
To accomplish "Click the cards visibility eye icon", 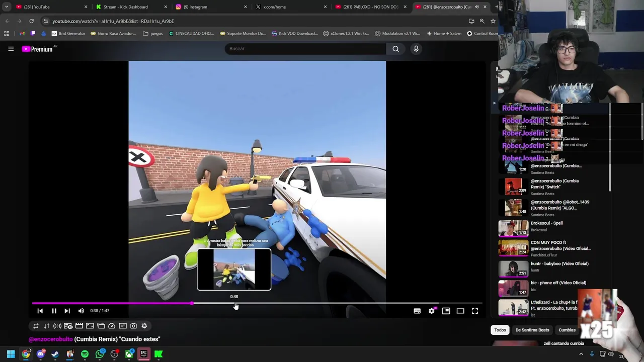I will (x=68, y=326).
